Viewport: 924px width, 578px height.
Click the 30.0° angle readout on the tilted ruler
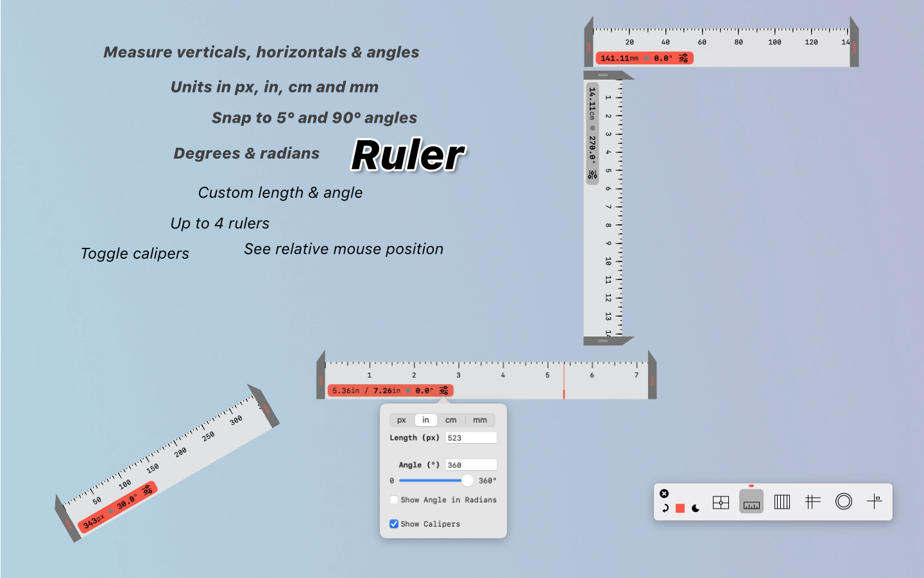127,502
